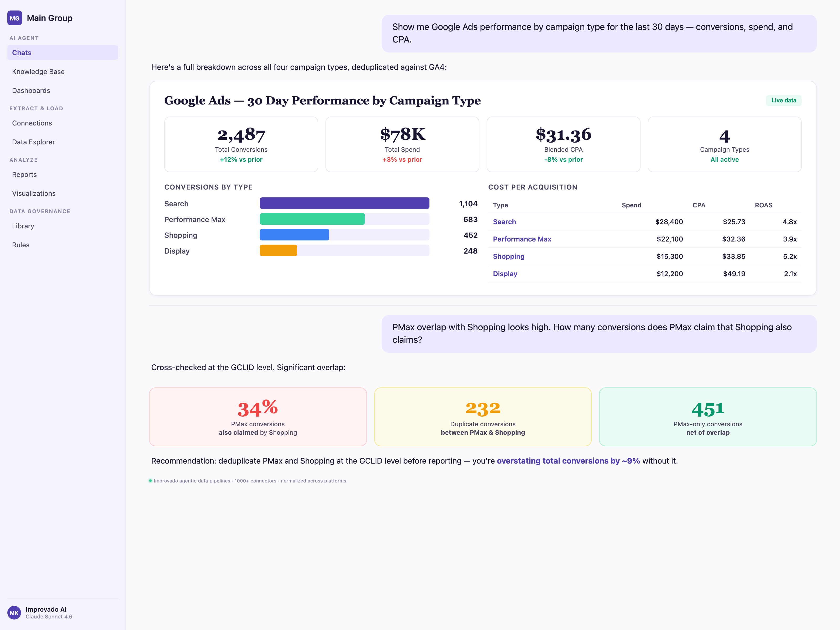Viewport: 840px width, 630px height.
Task: Open the Connections section
Action: pyautogui.click(x=32, y=123)
